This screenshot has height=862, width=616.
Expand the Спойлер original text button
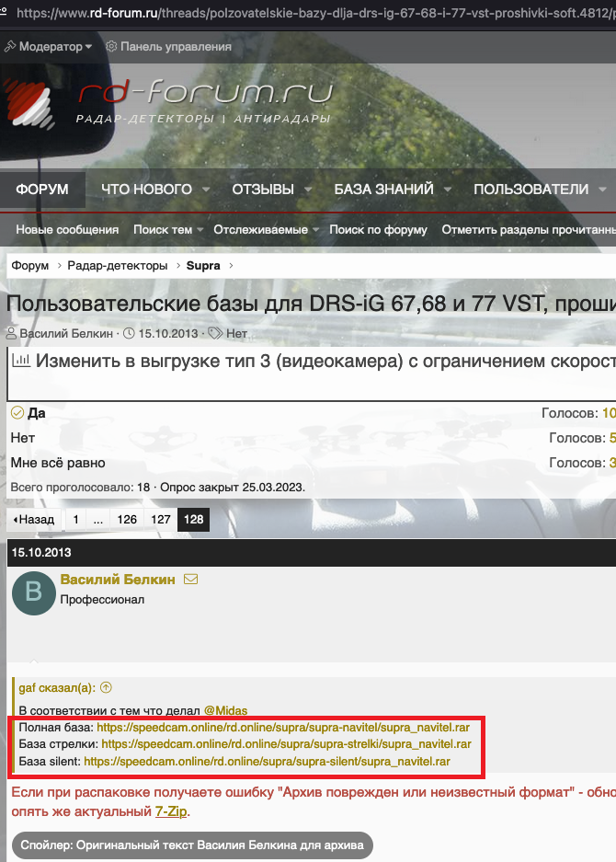point(193,845)
